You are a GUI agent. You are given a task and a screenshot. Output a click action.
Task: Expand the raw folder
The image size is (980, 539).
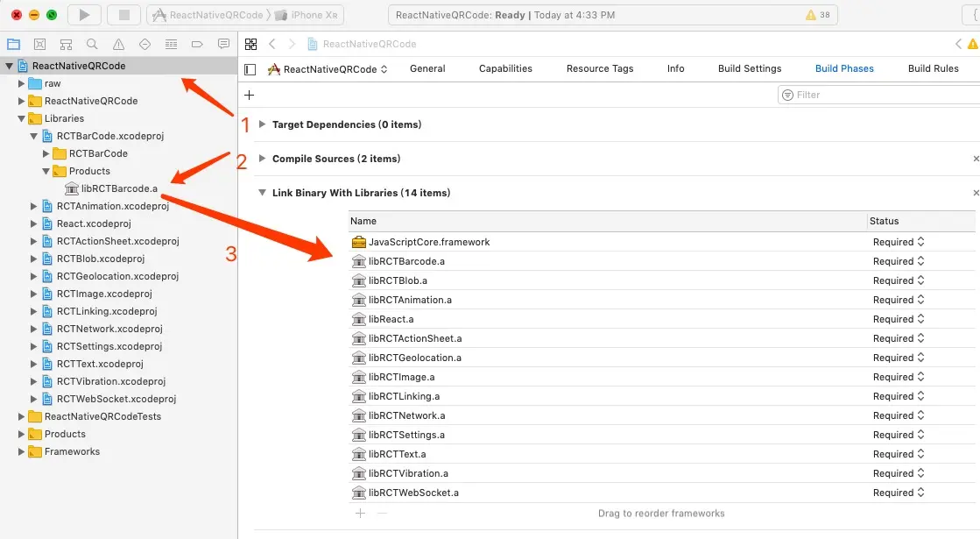pyautogui.click(x=21, y=83)
